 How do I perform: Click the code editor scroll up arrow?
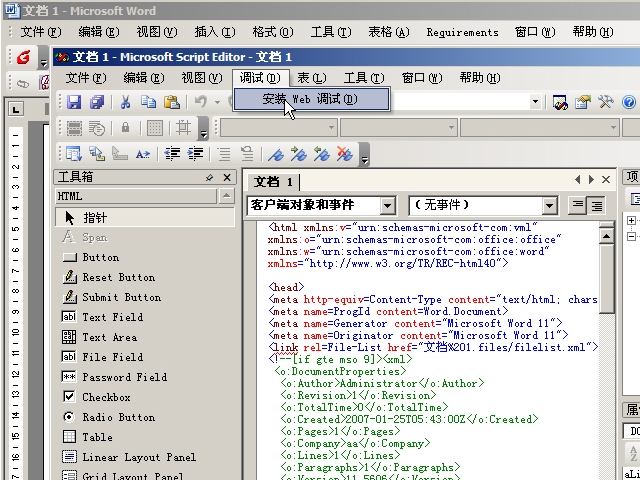pos(606,236)
